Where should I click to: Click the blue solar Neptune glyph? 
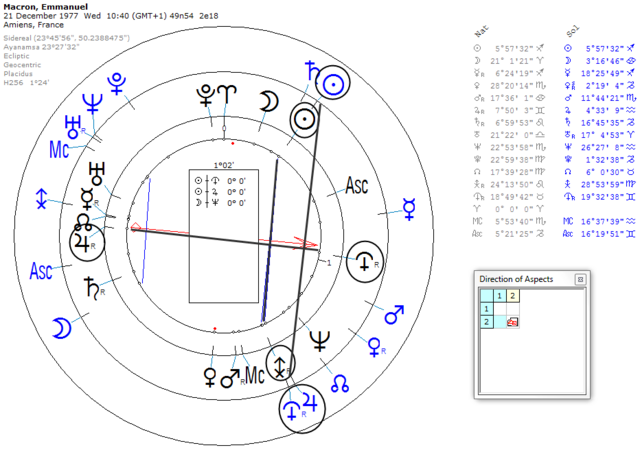(93, 104)
